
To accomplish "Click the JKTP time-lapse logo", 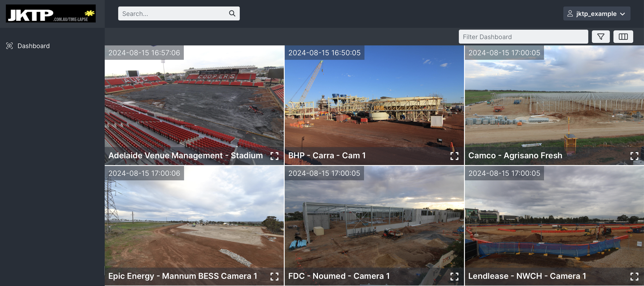I will [51, 13].
